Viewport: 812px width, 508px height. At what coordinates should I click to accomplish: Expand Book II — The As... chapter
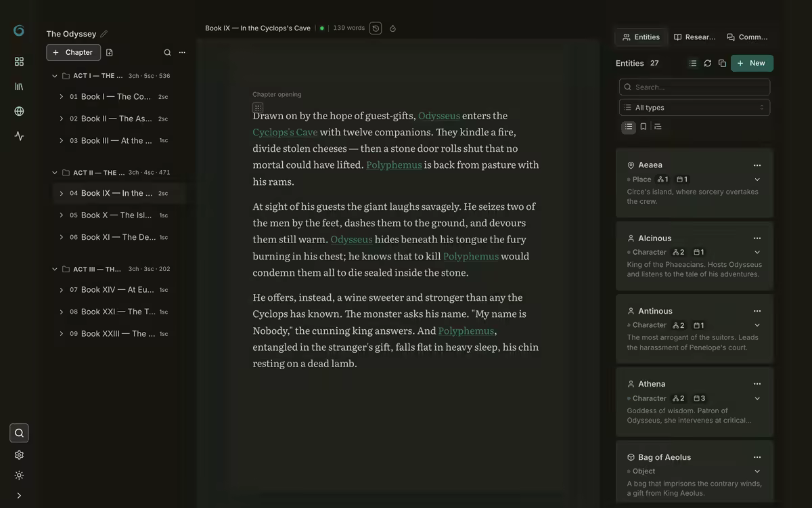(61, 119)
